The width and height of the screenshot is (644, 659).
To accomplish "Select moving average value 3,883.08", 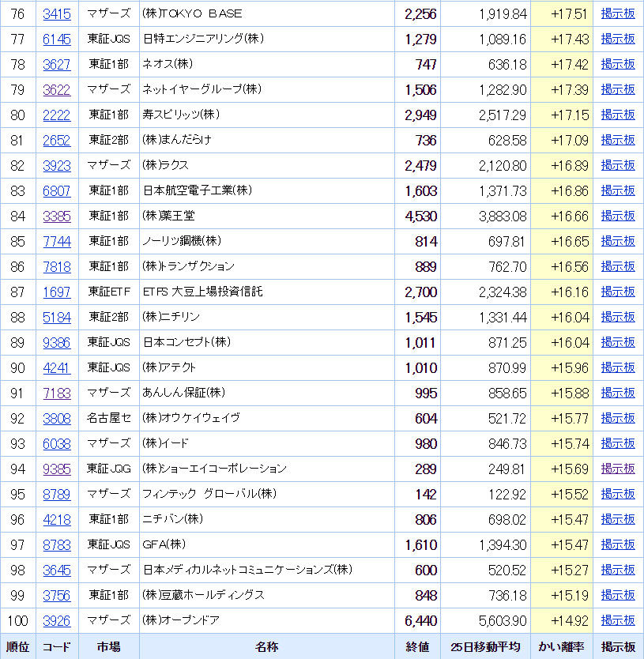I will click(503, 217).
